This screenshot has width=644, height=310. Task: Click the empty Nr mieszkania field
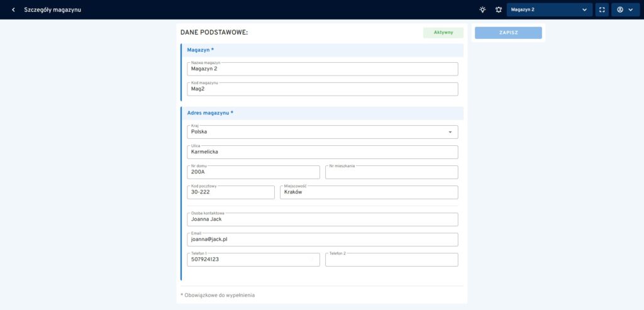391,172
